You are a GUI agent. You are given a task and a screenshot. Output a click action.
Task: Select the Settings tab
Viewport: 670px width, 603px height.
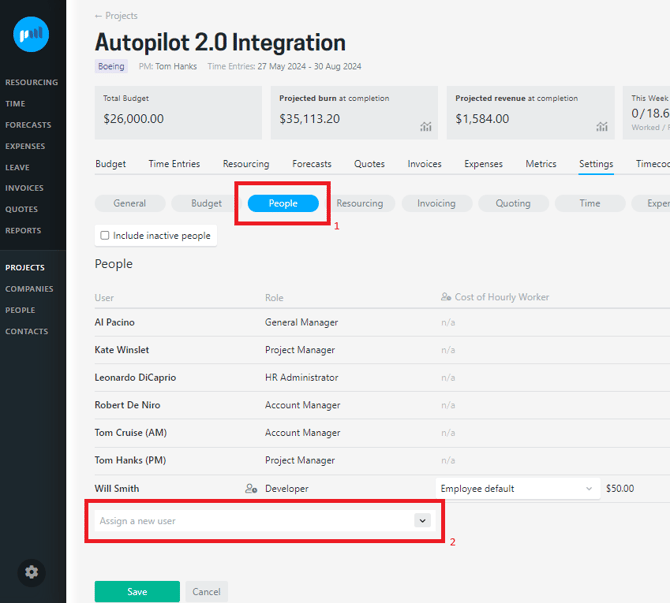(596, 164)
